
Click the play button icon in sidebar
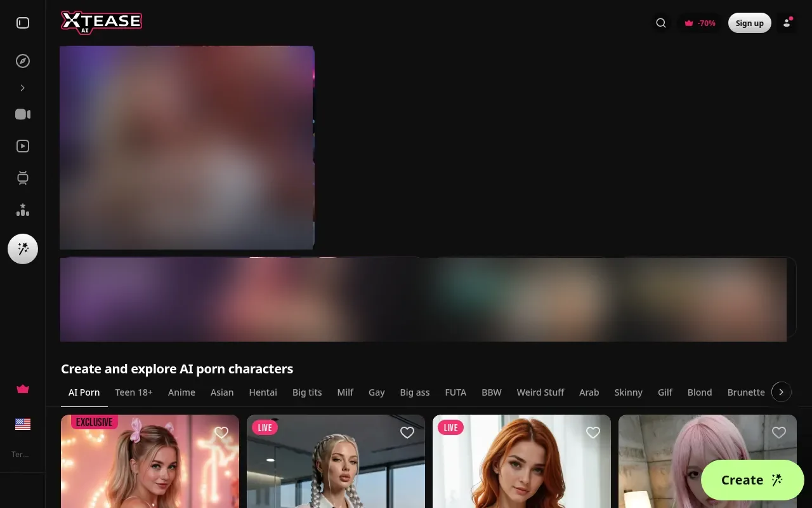coord(23,146)
